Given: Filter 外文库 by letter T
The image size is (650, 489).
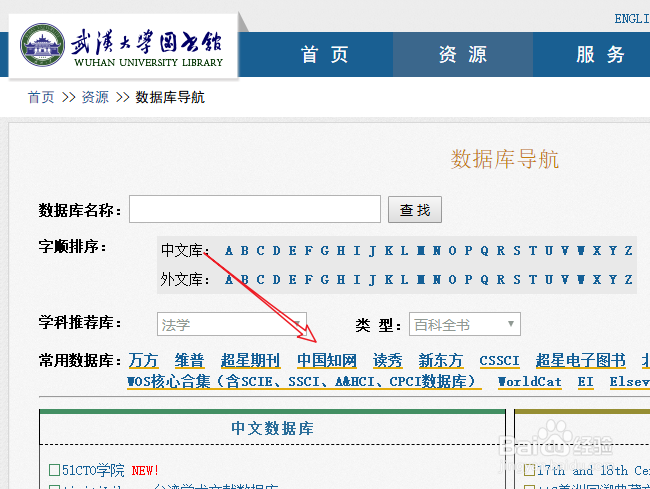Looking at the screenshot, I should coord(533,280).
